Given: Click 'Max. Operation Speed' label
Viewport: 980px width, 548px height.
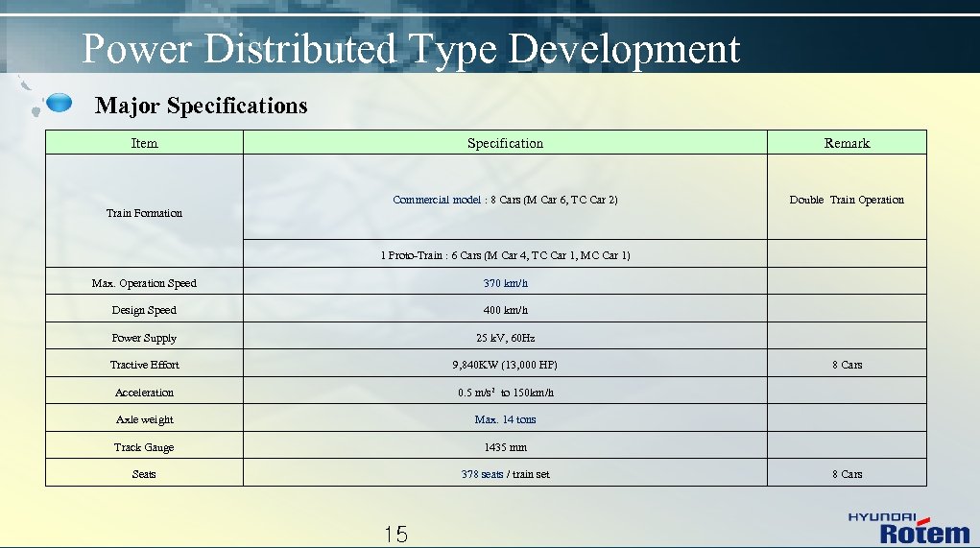Looking at the screenshot, I should coord(144,283).
